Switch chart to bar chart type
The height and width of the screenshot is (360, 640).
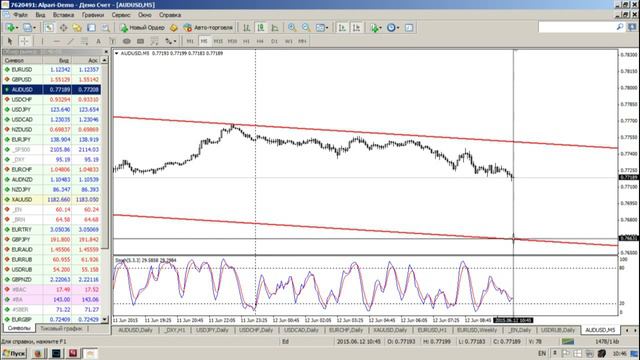tap(247, 27)
